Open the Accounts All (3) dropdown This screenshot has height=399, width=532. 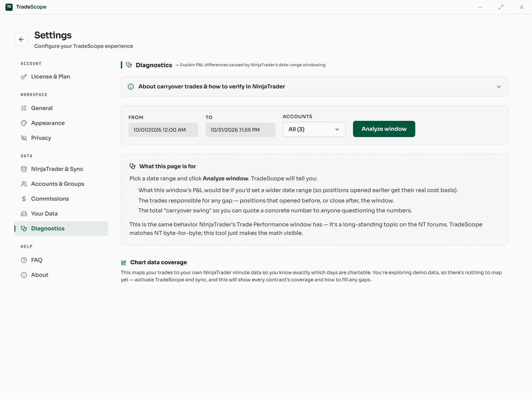click(314, 129)
